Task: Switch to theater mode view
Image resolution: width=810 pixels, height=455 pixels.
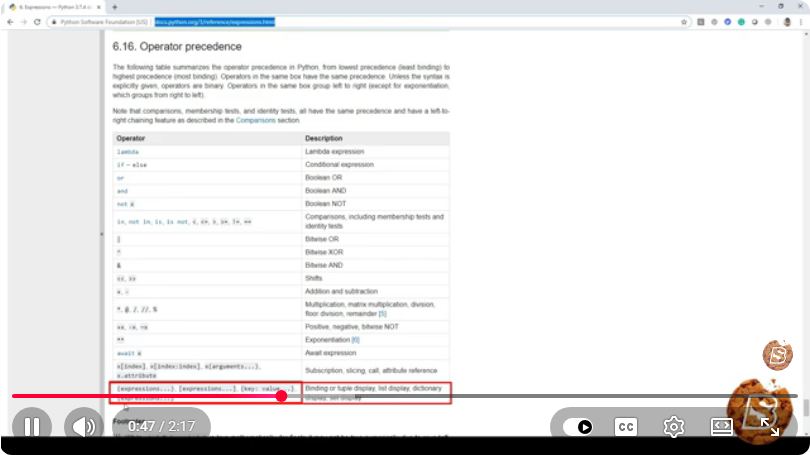Action: pos(721,427)
